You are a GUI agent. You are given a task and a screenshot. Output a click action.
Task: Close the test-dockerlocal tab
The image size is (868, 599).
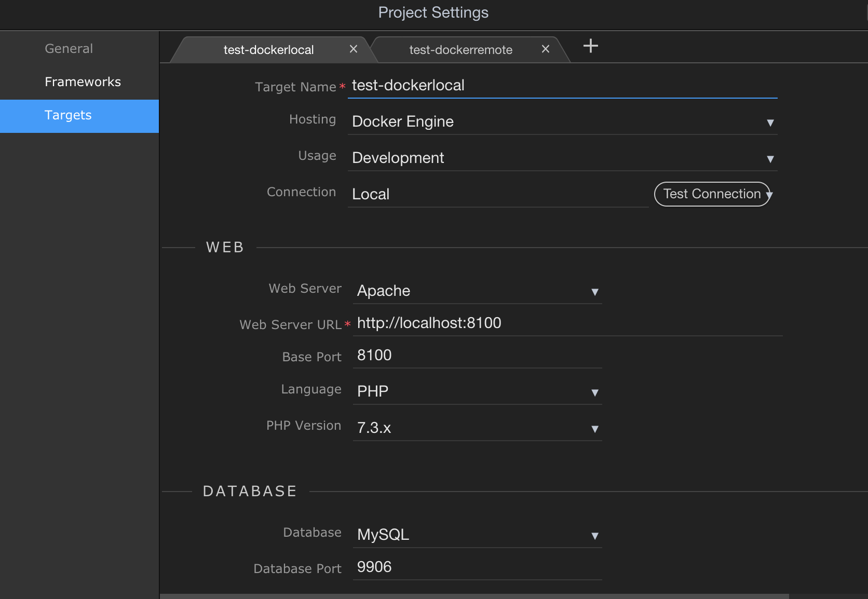pyautogui.click(x=354, y=49)
